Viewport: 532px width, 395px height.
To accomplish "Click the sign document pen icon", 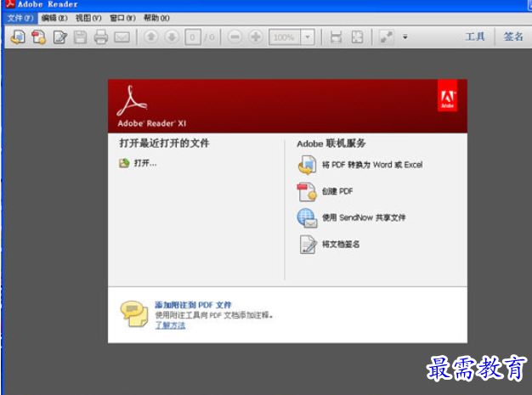I will 308,245.
